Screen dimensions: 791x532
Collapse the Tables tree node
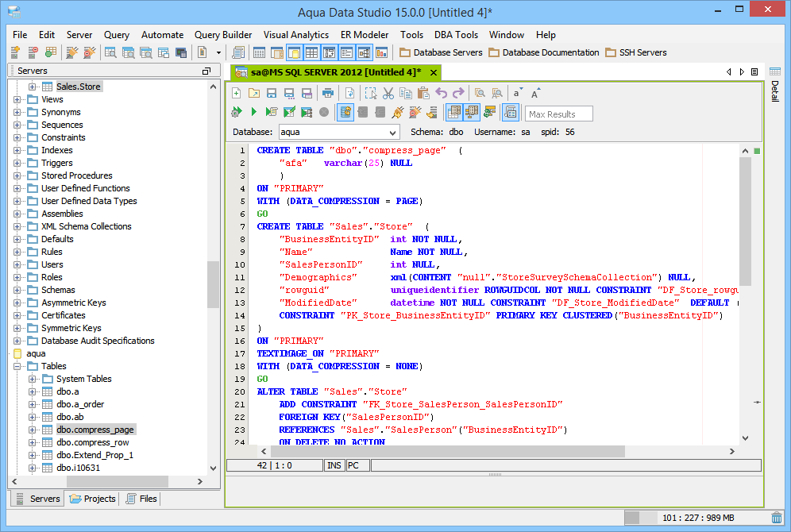click(17, 366)
